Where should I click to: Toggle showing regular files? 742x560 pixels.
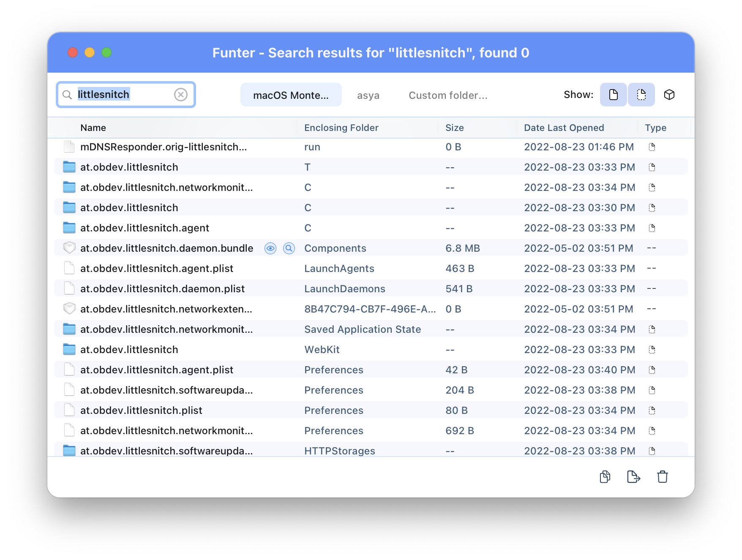click(x=613, y=95)
